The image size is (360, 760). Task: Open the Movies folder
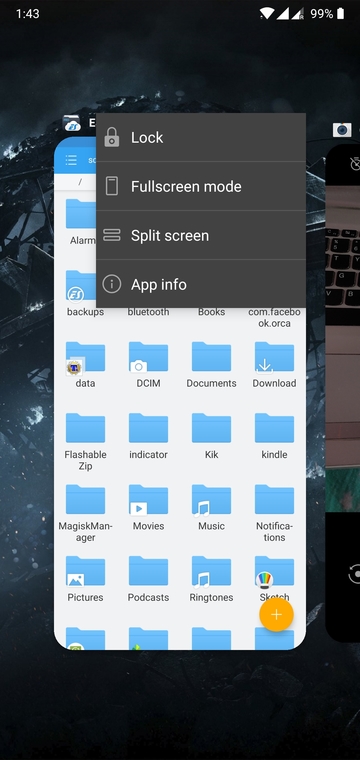[x=148, y=507]
